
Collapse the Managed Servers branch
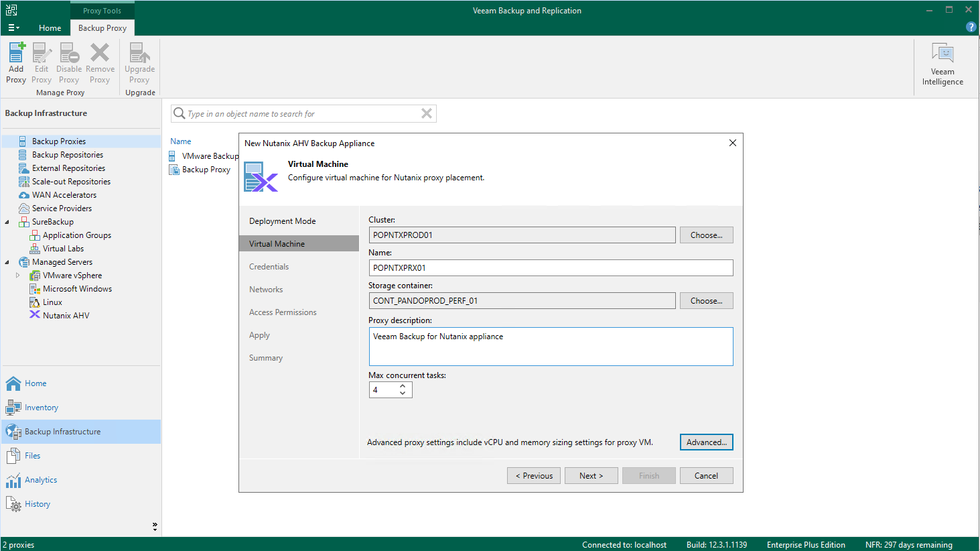pyautogui.click(x=7, y=262)
